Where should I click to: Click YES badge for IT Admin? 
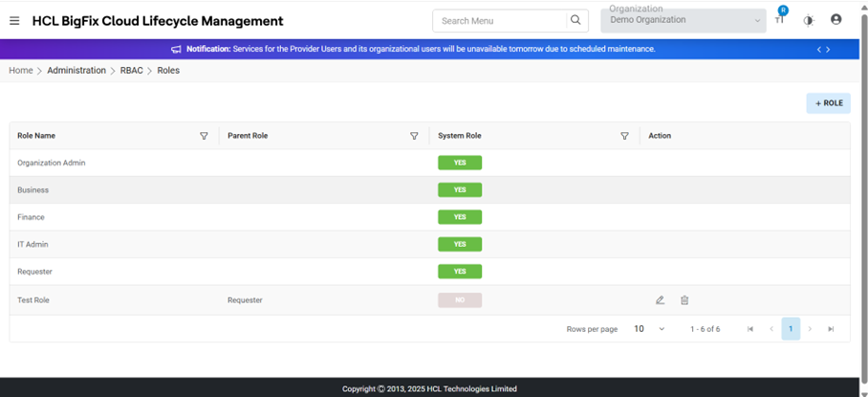coord(460,244)
